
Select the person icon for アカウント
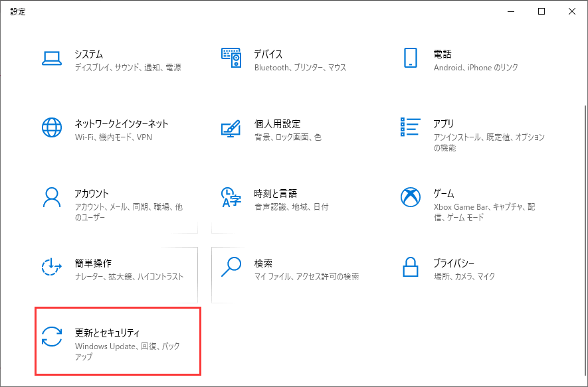(52, 197)
